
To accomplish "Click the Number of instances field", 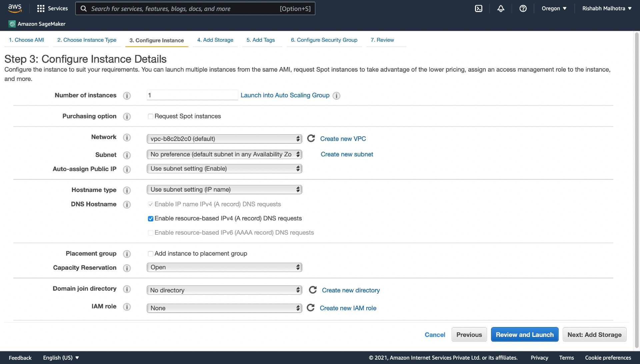I will pos(192,95).
